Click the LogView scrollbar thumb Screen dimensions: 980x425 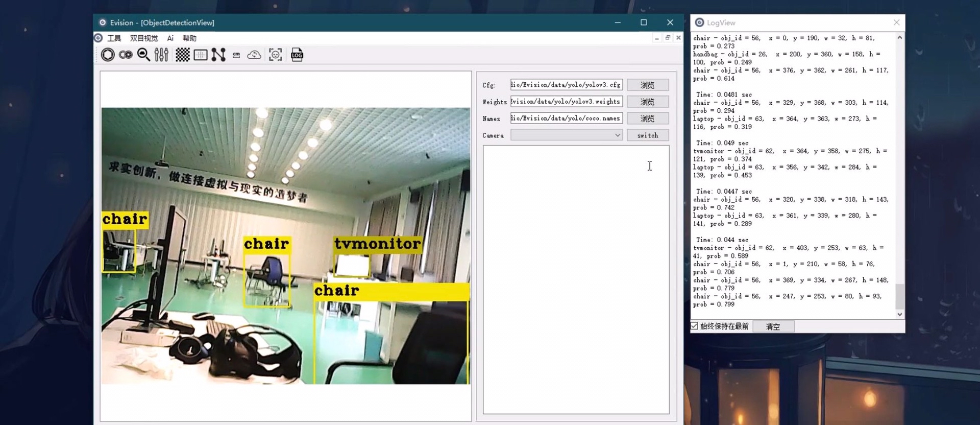900,296
